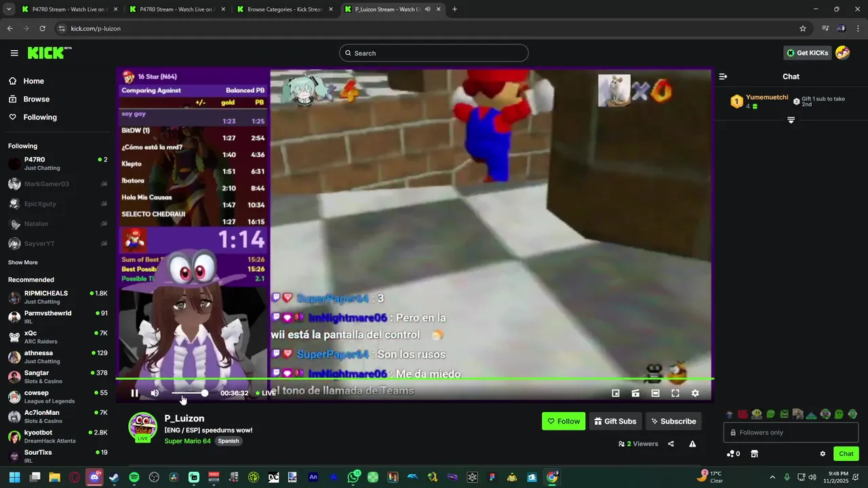Adjust the player volume slider

(189, 393)
